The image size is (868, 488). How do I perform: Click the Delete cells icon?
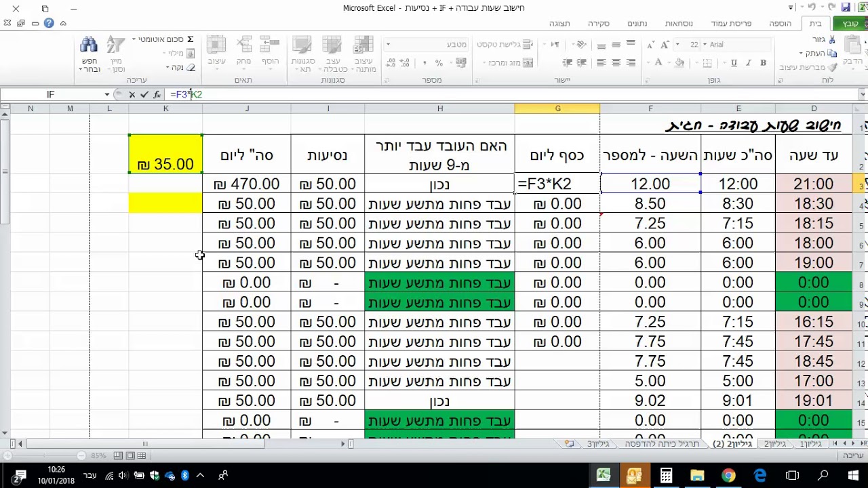[243, 45]
